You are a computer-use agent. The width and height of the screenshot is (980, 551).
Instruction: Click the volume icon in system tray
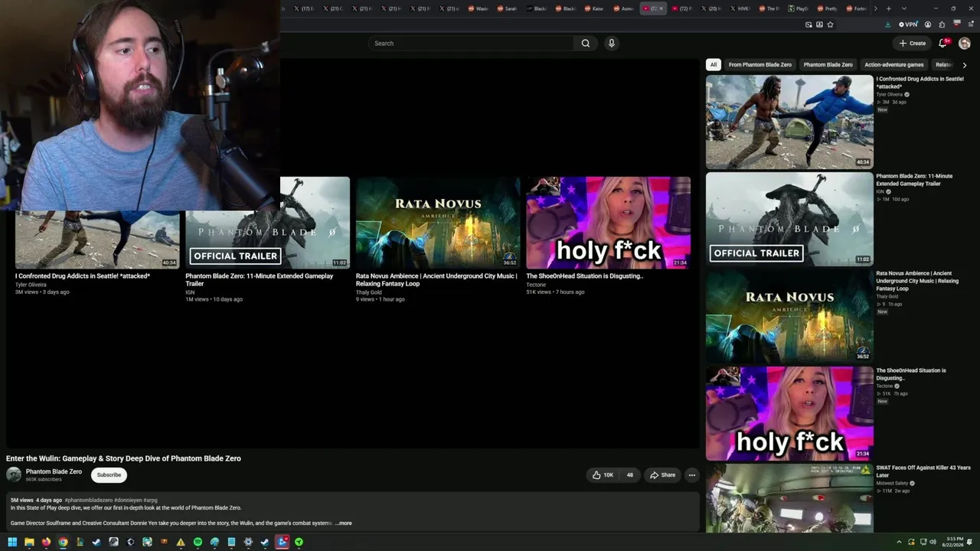point(933,542)
